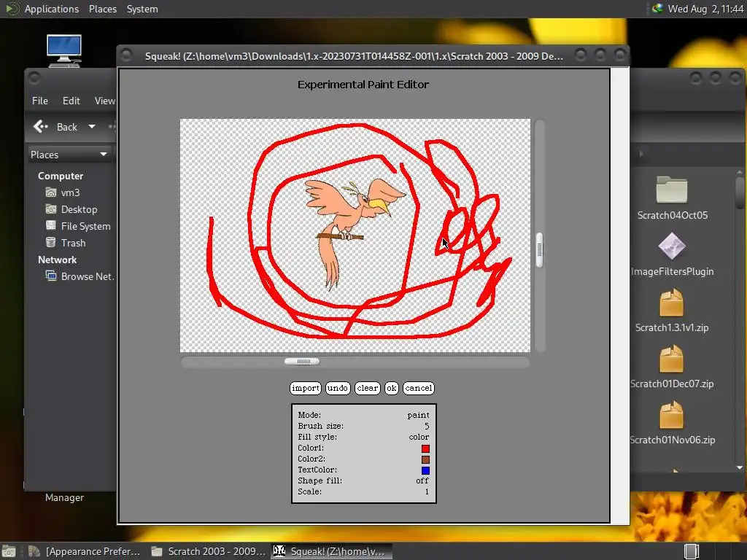This screenshot has height=560, width=747.
Task: Click the Appearance Preferences taskbar item
Action: [x=85, y=551]
